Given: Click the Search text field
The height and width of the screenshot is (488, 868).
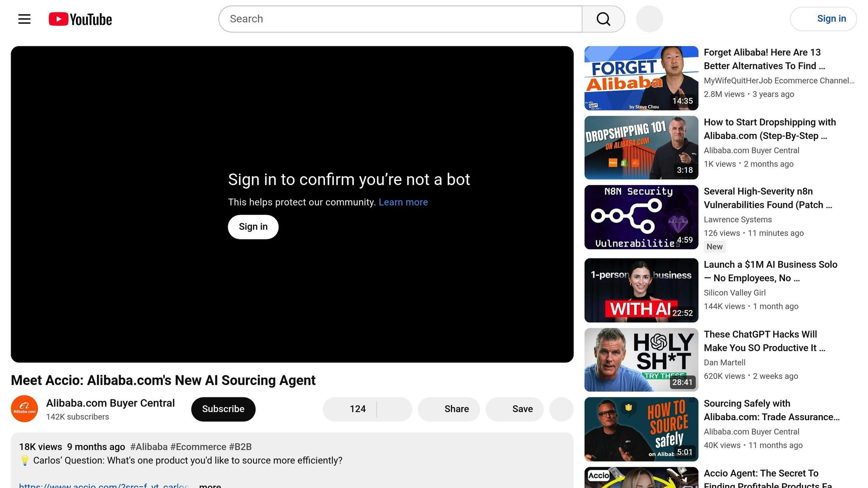Looking at the screenshot, I should click(400, 19).
